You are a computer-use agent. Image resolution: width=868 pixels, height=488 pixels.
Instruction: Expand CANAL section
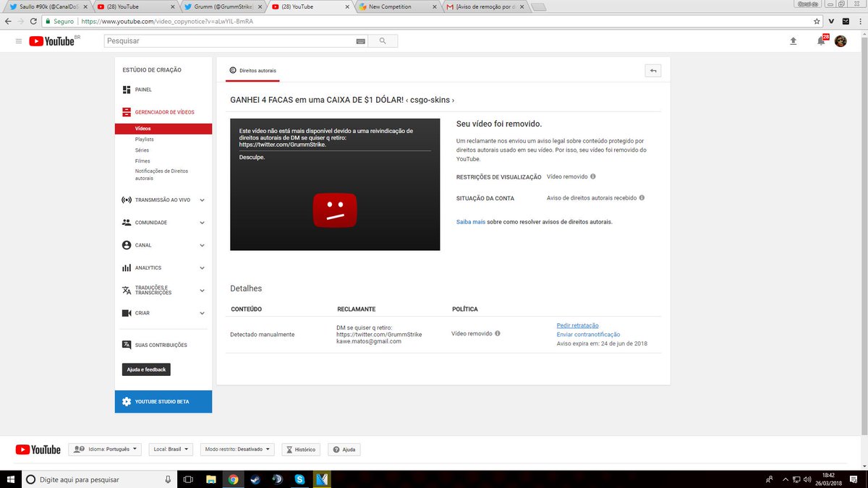tap(163, 245)
